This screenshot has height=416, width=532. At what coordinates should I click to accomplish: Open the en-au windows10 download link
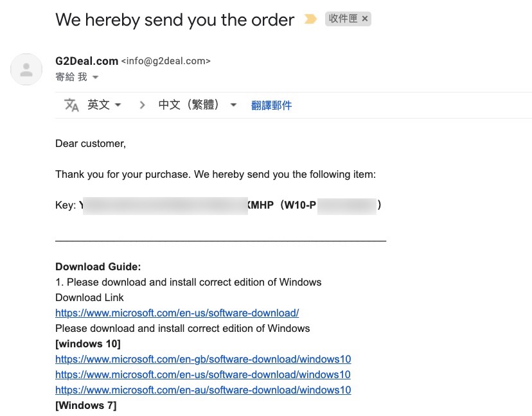[x=203, y=390]
